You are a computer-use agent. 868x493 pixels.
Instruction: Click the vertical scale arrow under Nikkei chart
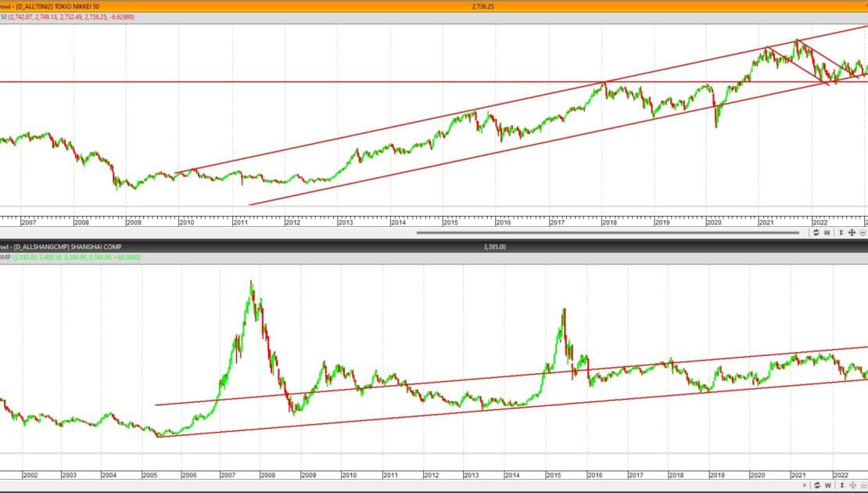(x=841, y=232)
